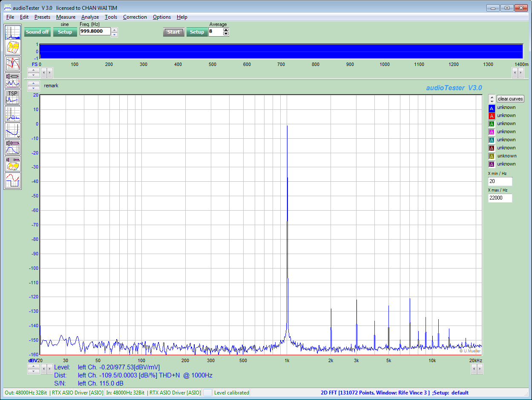Click the vertical stepper below the dBV label
Viewport: 532px width, 400px height.
pos(34,369)
